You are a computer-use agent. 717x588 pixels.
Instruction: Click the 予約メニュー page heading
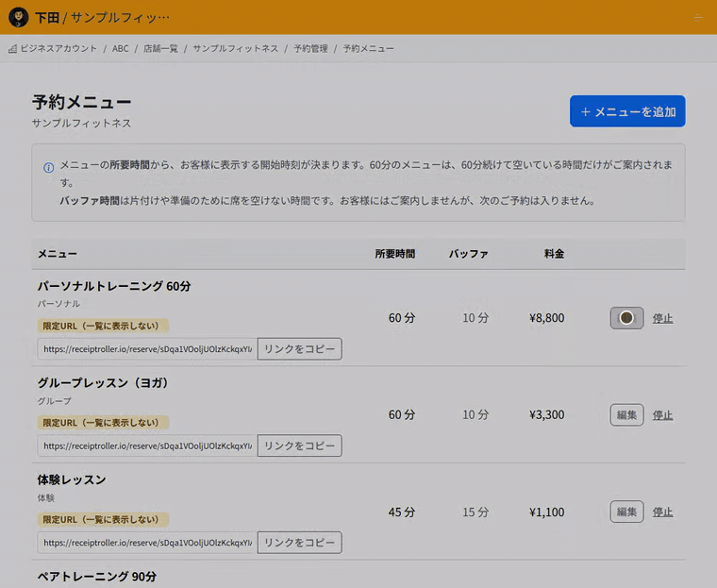[x=82, y=102]
